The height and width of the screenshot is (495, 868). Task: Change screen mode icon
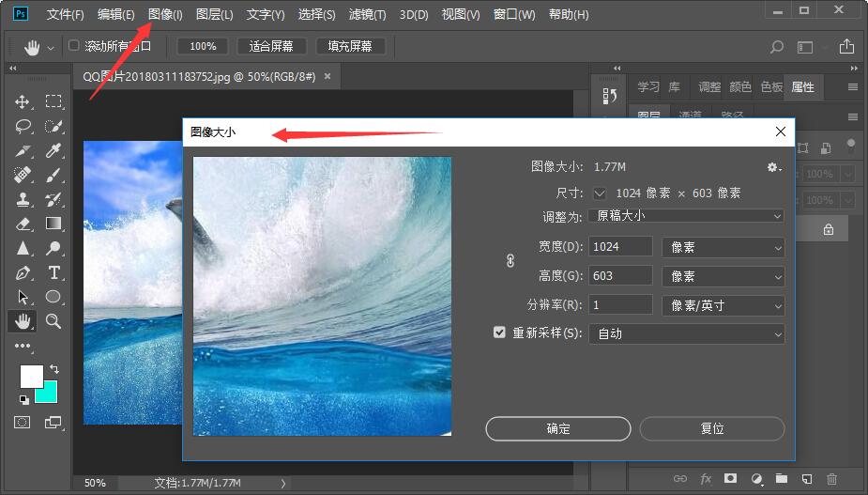pos(53,423)
